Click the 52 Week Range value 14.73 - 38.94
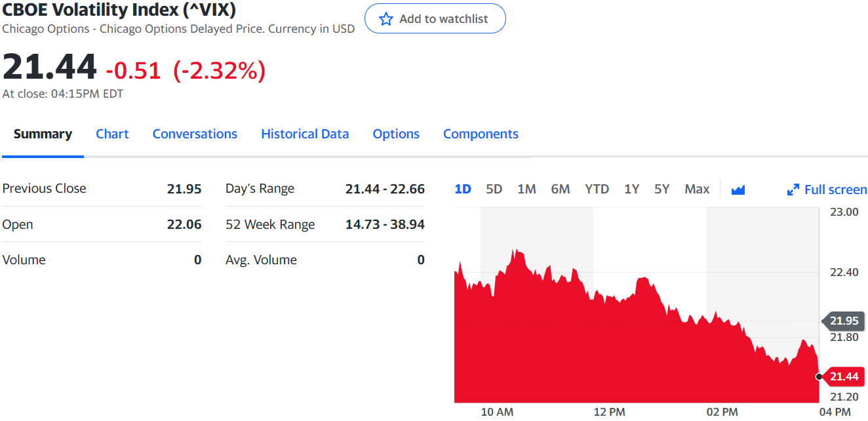This screenshot has height=421, width=868. [385, 224]
